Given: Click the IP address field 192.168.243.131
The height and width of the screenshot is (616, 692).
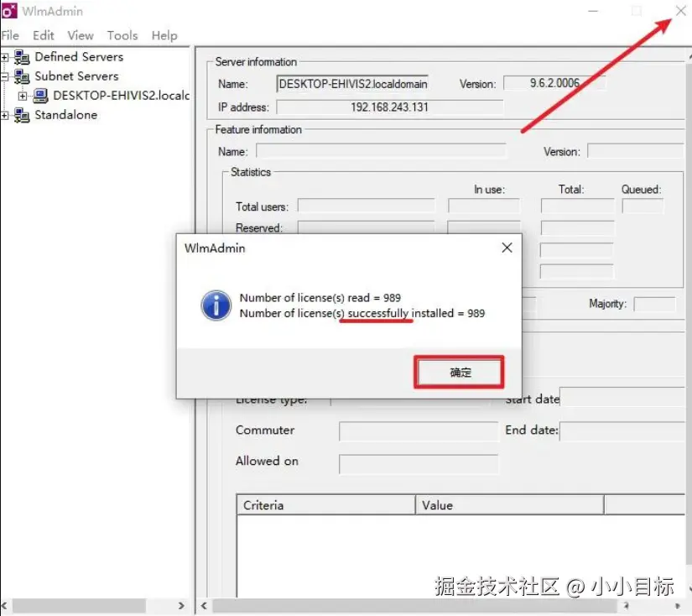Looking at the screenshot, I should (390, 107).
